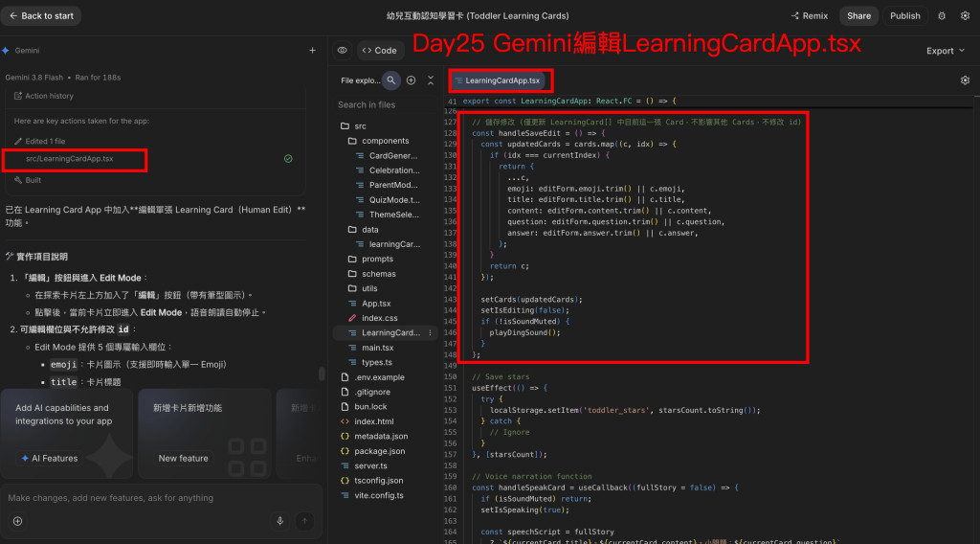Click the chat panel scrollbar handle
Image resolution: width=980 pixels, height=544 pixels.
[x=322, y=374]
